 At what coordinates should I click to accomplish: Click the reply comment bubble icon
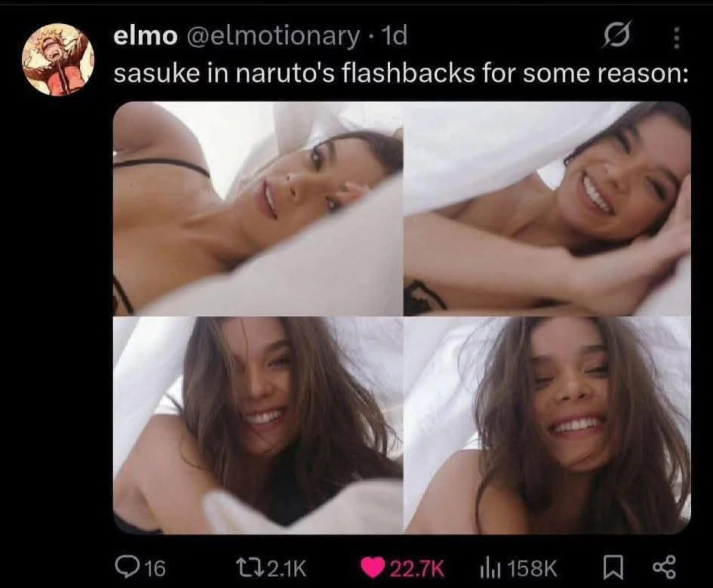pos(125,568)
